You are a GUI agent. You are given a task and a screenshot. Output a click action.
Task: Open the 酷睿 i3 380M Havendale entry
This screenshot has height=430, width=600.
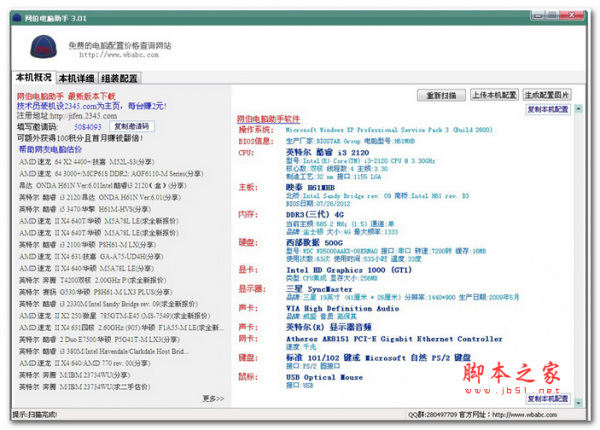[104, 351]
